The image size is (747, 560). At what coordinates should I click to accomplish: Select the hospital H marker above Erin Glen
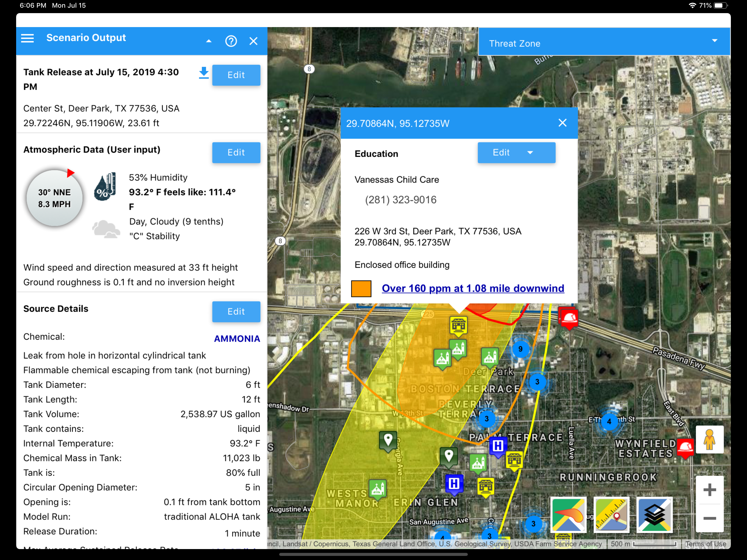pos(454,485)
